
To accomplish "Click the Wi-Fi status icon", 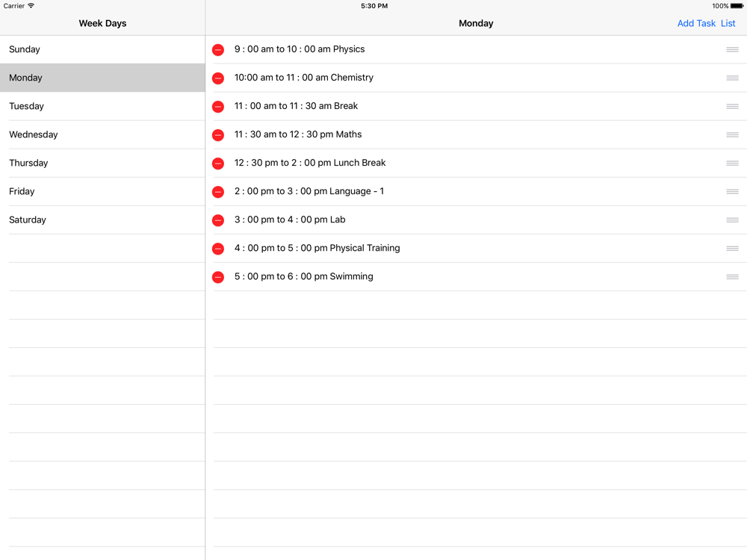I will coord(31,6).
